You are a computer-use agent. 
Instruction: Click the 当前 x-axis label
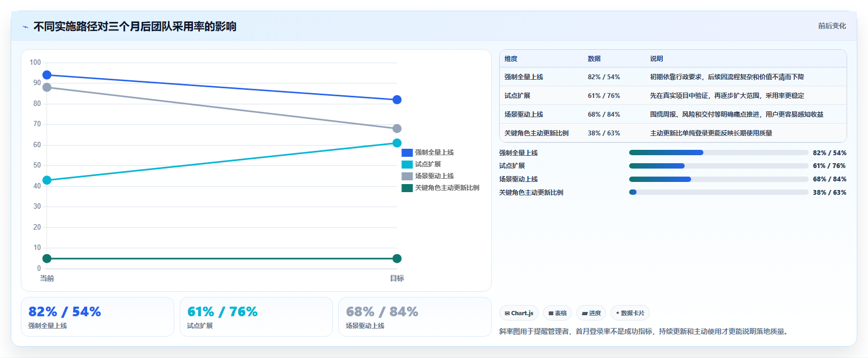[x=47, y=278]
